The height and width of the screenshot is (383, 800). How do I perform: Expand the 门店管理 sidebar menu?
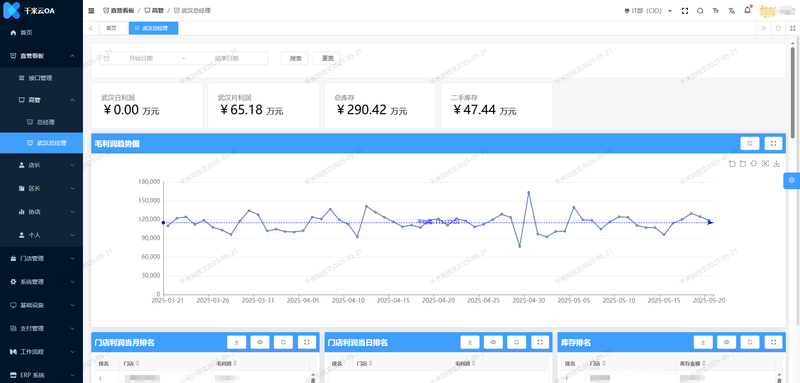pyautogui.click(x=41, y=259)
